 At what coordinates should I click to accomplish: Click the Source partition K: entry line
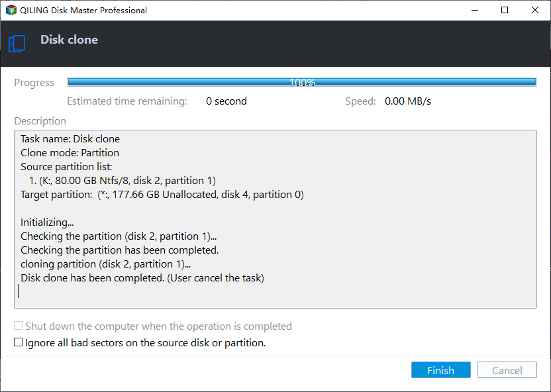click(123, 181)
